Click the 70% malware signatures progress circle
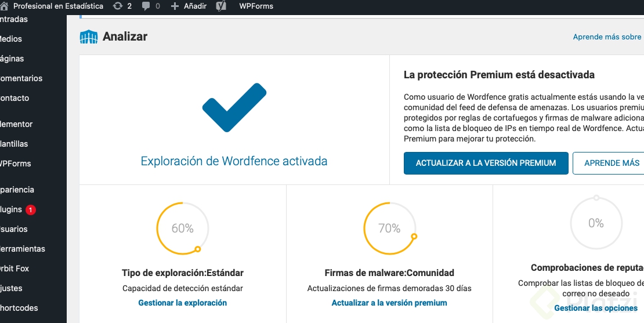Image resolution: width=644 pixels, height=323 pixels. tap(389, 228)
